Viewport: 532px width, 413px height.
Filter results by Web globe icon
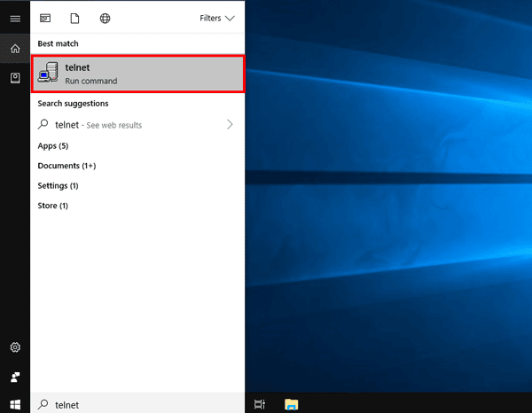point(105,19)
